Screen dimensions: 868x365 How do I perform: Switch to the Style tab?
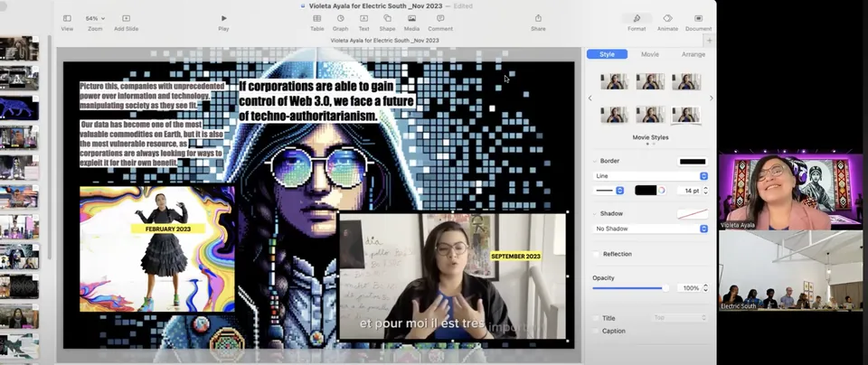click(x=607, y=54)
